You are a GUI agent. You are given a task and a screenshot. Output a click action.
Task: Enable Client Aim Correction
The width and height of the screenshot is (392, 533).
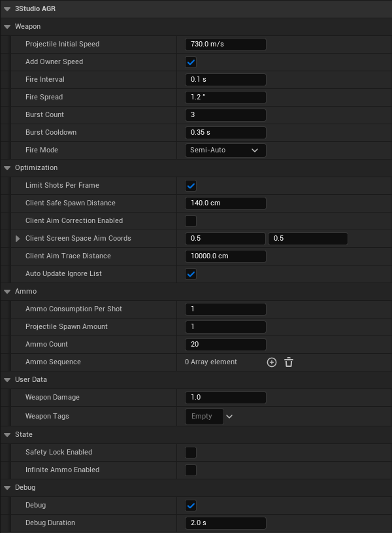(x=191, y=220)
